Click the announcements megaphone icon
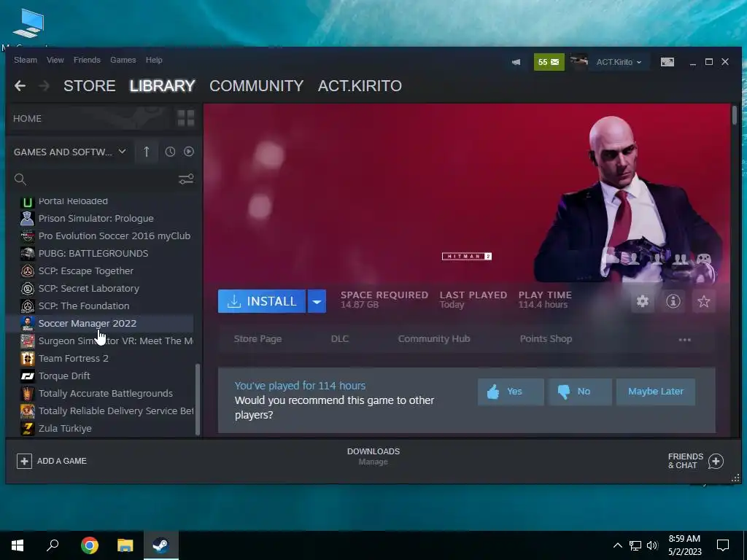747x560 pixels. pyautogui.click(x=516, y=63)
